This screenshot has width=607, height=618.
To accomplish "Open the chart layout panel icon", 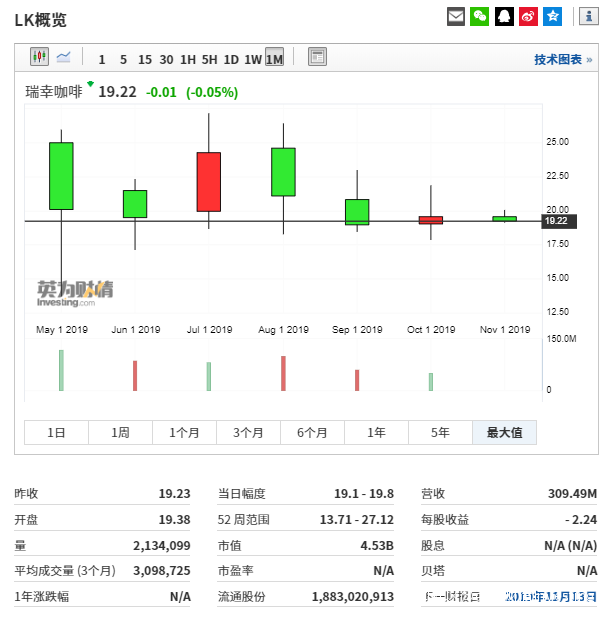I will pyautogui.click(x=317, y=57).
